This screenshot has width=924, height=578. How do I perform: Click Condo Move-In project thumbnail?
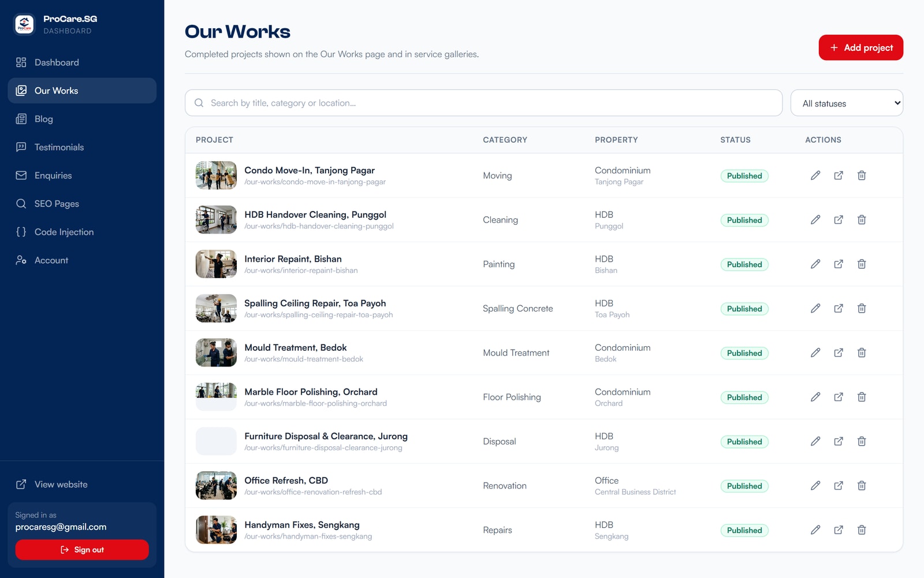(x=216, y=175)
